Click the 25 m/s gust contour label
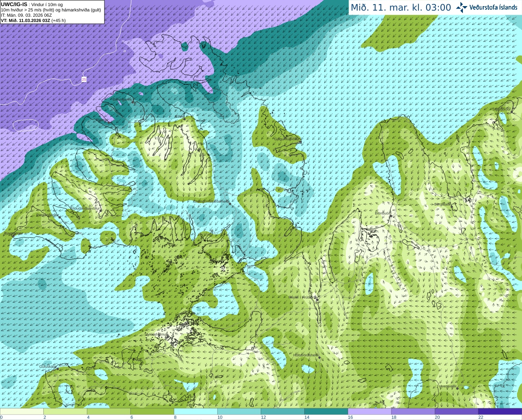Screen dimensions: 522x420 tap(84, 80)
